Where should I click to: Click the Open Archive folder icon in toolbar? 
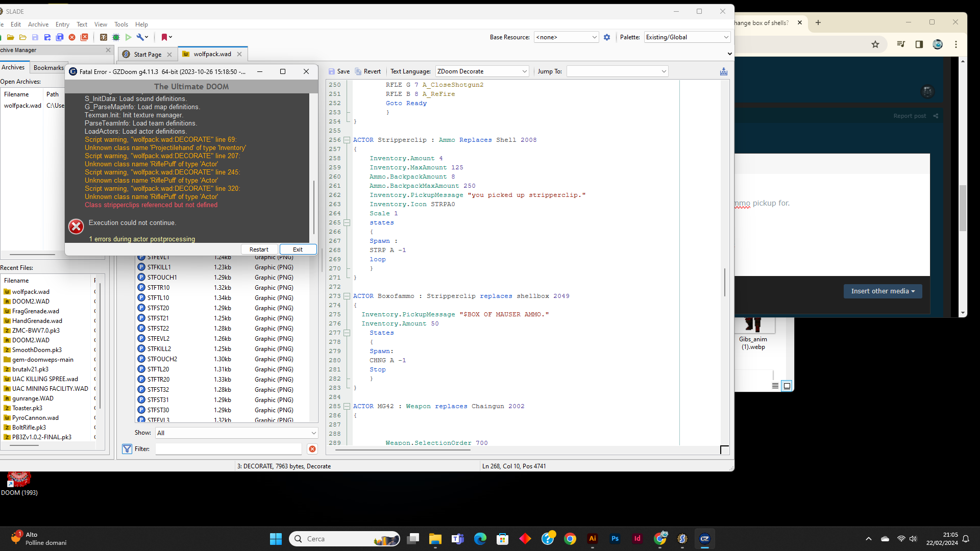click(10, 37)
